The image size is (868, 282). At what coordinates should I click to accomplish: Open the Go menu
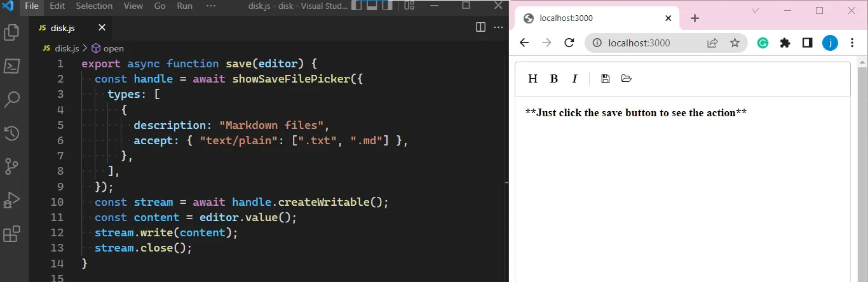[159, 6]
